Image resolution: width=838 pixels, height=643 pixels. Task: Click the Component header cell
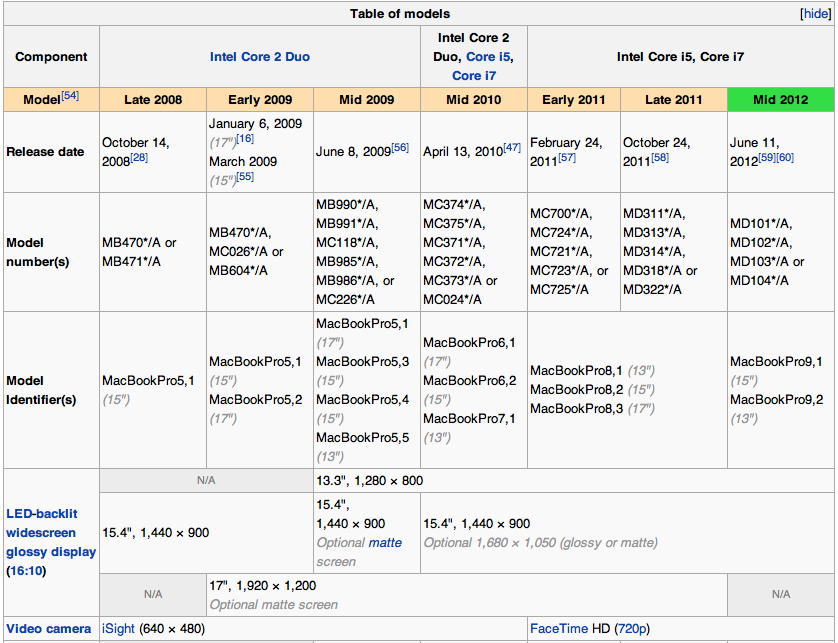pos(51,57)
